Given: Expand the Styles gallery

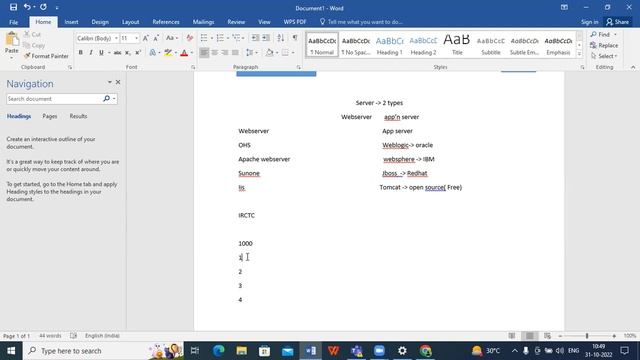Looking at the screenshot, I should click(579, 53).
